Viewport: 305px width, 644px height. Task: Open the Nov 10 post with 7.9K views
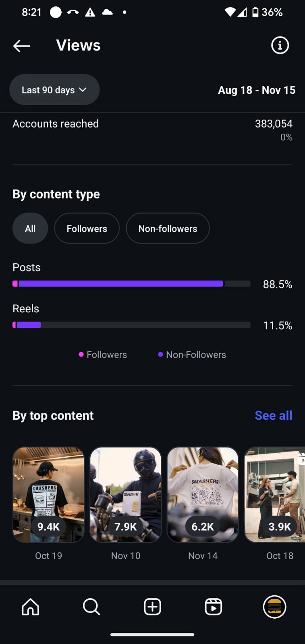pos(126,495)
